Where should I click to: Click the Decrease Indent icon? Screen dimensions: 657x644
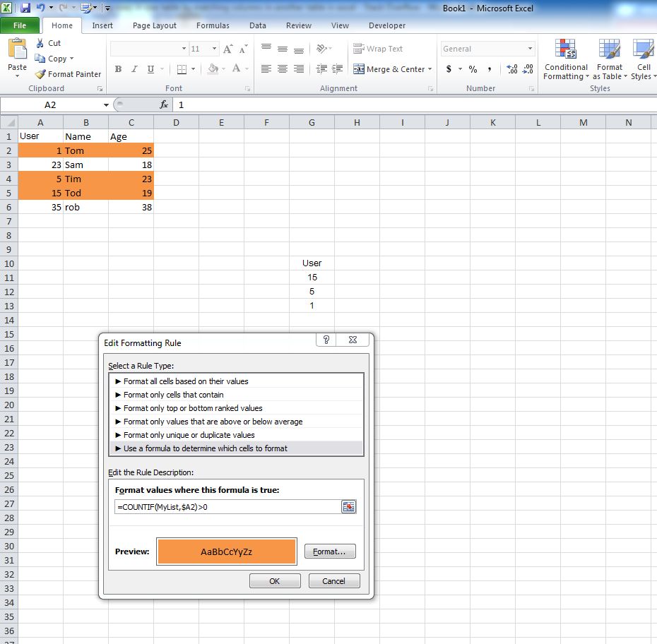321,69
